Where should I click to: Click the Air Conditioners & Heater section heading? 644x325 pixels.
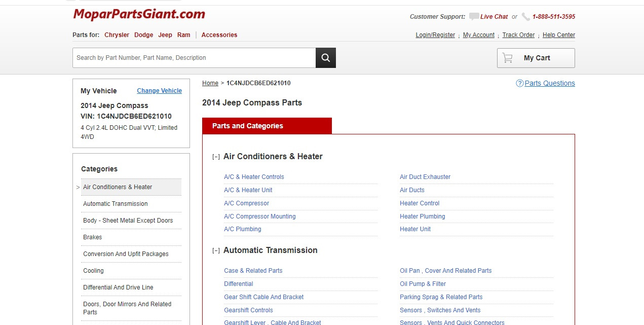coord(273,157)
